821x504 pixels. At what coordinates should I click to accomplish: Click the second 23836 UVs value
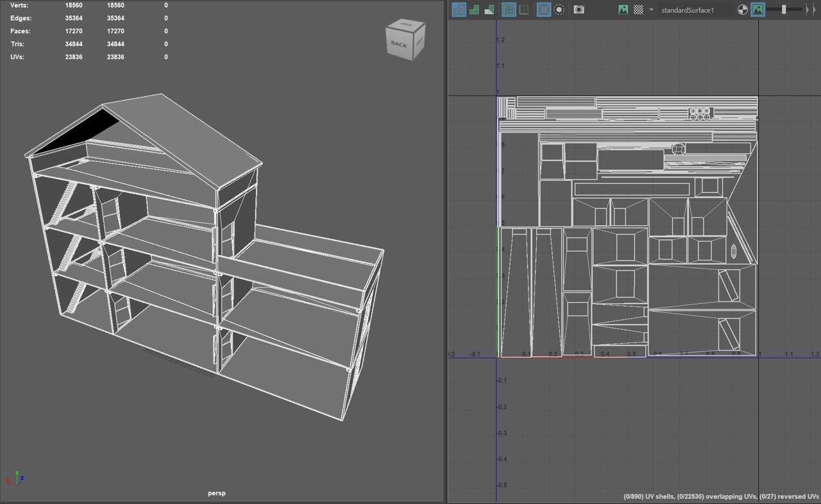coord(115,57)
